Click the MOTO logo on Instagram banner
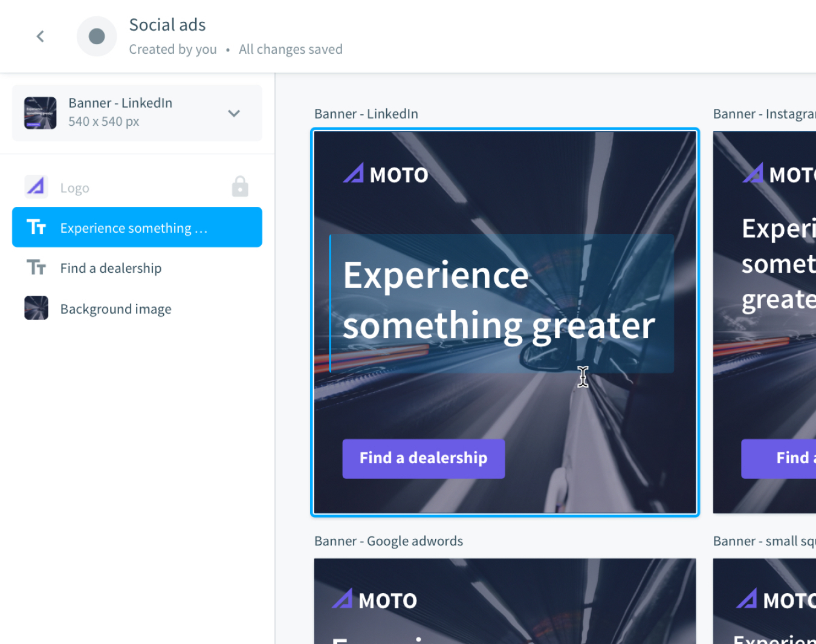The width and height of the screenshot is (816, 644). tap(779, 174)
